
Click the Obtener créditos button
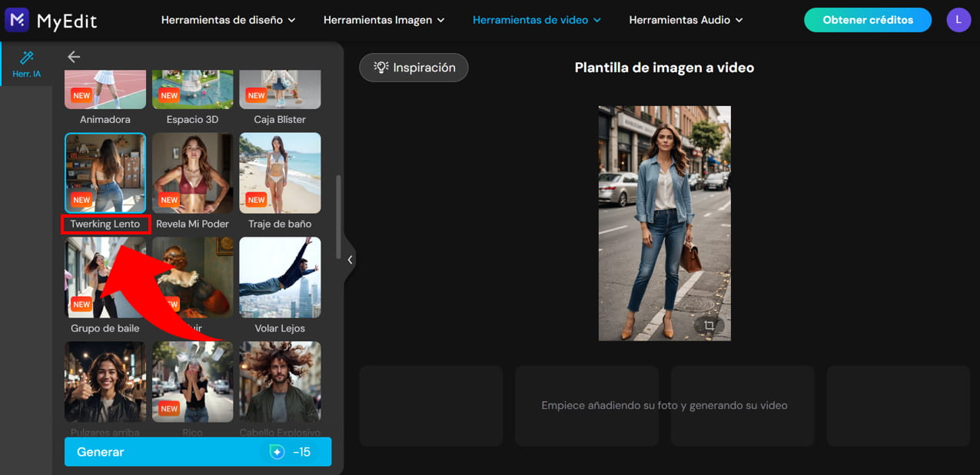[x=867, y=20]
